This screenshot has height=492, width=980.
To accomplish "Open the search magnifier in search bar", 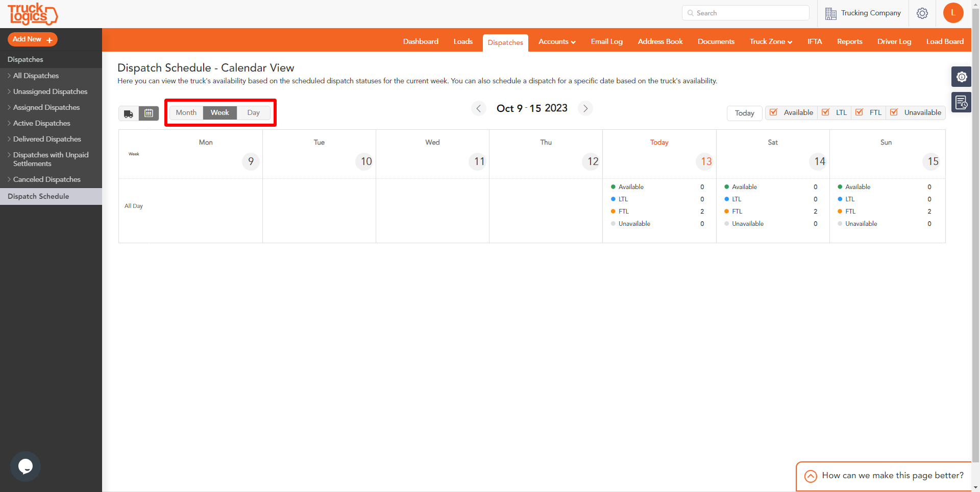I will (690, 13).
